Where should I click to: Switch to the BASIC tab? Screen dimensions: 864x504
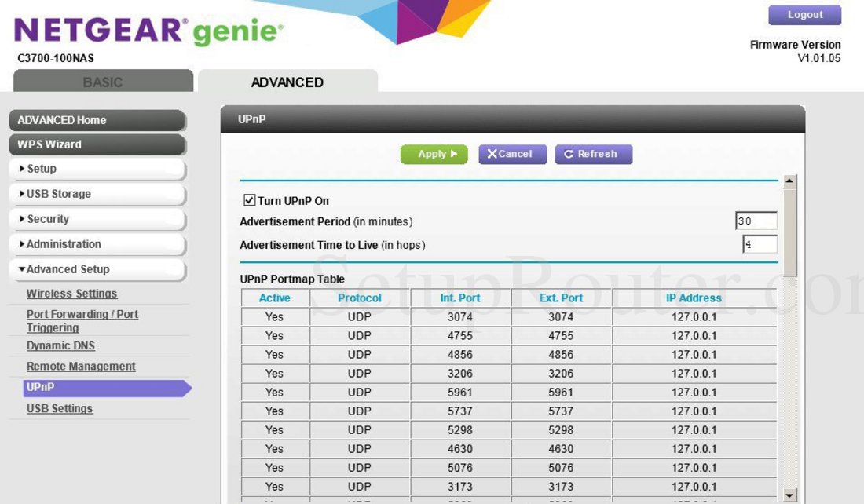[103, 82]
